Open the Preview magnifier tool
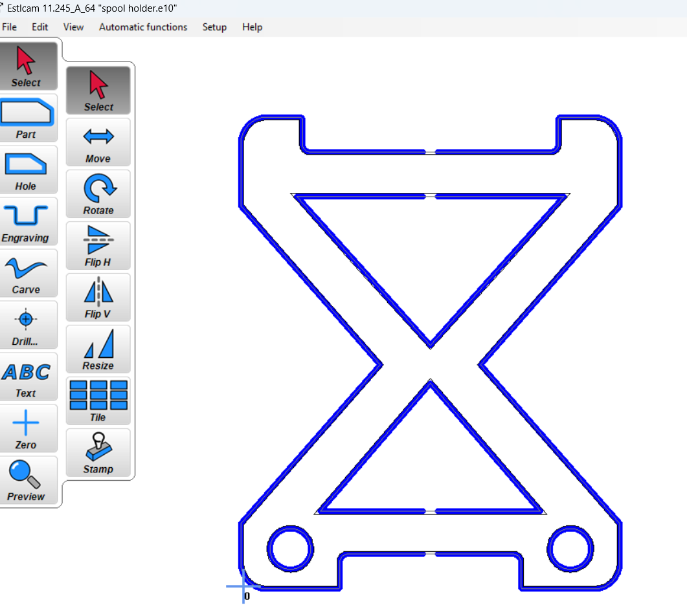The height and width of the screenshot is (616, 687). 27,480
